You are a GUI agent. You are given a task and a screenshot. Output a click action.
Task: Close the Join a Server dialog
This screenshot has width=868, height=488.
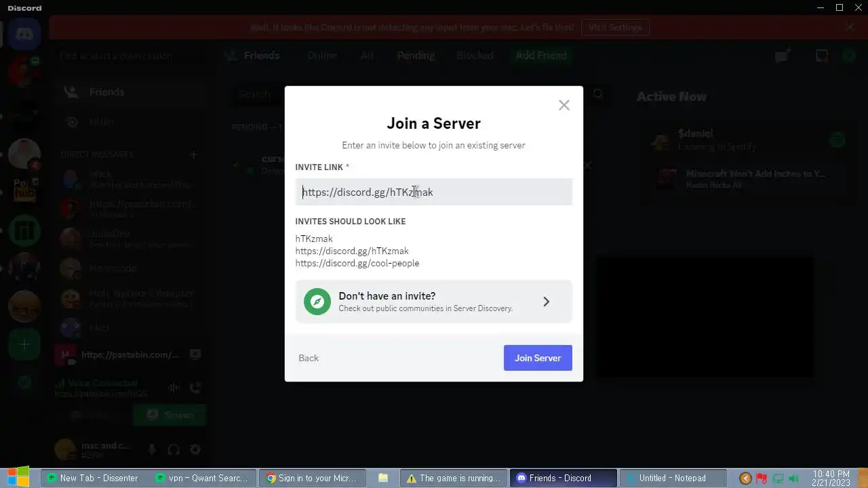tap(564, 105)
